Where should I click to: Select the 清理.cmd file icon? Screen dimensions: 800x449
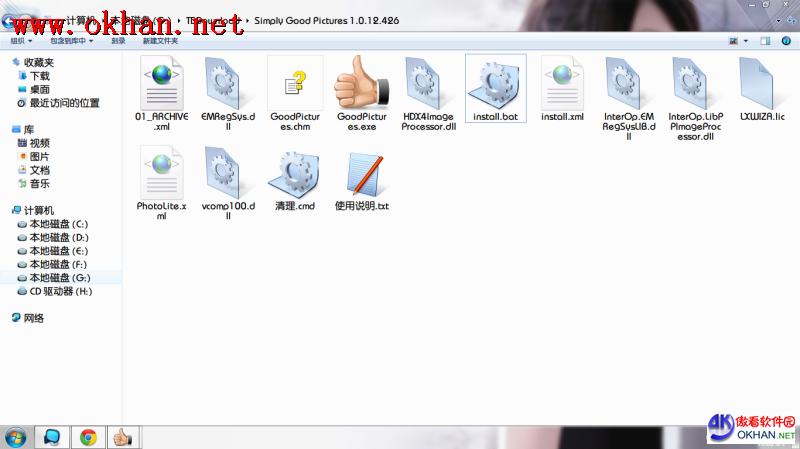click(295, 174)
